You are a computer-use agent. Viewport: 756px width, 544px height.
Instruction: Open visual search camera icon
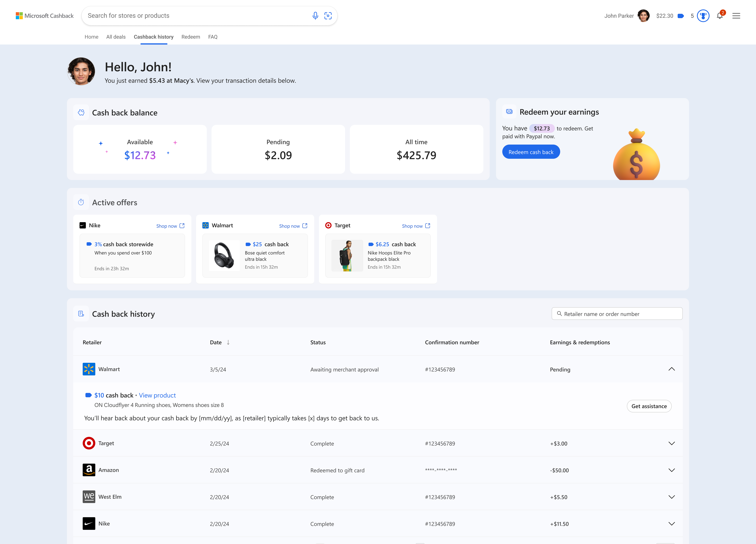[328, 16]
